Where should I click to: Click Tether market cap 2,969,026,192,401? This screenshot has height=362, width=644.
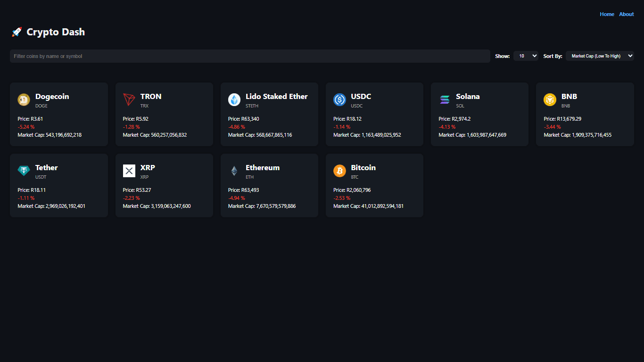pyautogui.click(x=51, y=206)
